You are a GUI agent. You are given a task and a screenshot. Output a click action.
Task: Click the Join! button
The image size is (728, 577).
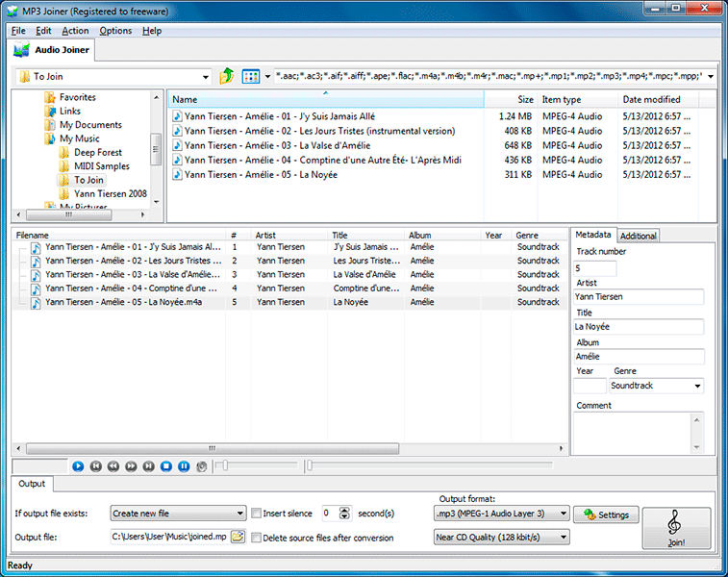pos(676,528)
